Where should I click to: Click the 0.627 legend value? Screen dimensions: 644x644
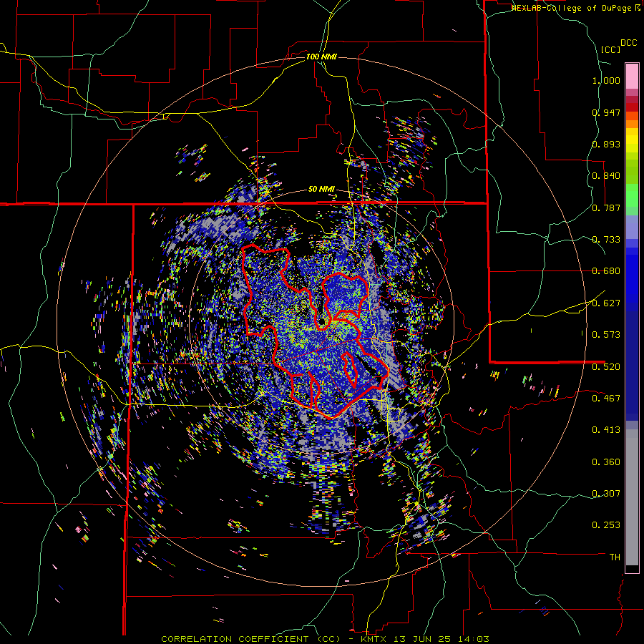tap(606, 303)
